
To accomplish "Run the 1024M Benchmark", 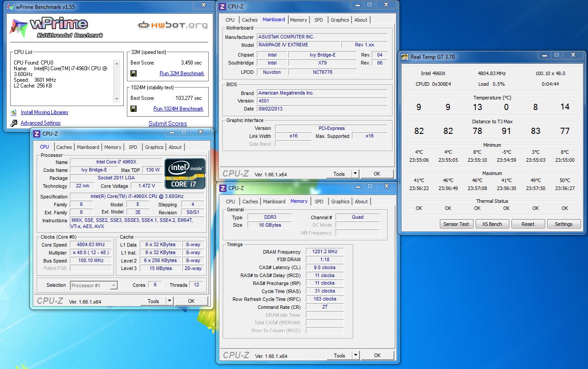I will 178,109.
